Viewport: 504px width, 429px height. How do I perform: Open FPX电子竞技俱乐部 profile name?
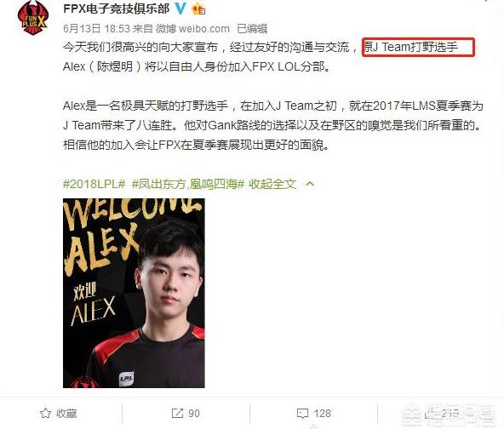coord(117,9)
